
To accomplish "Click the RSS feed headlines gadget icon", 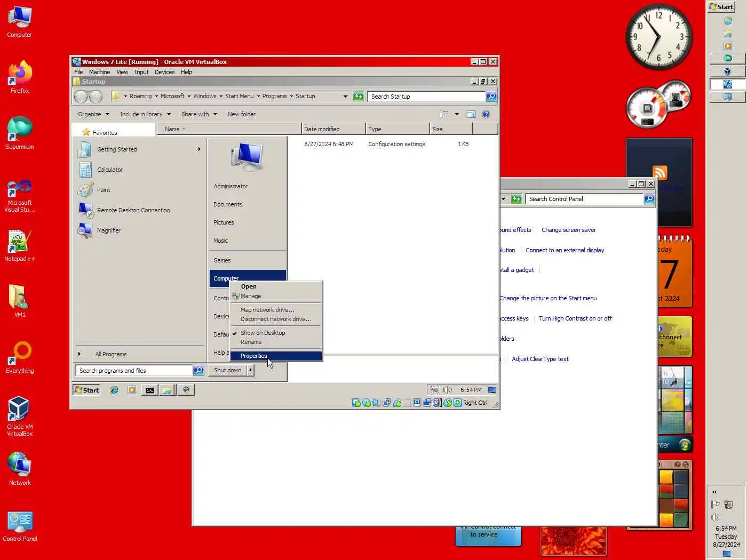I will [x=659, y=173].
